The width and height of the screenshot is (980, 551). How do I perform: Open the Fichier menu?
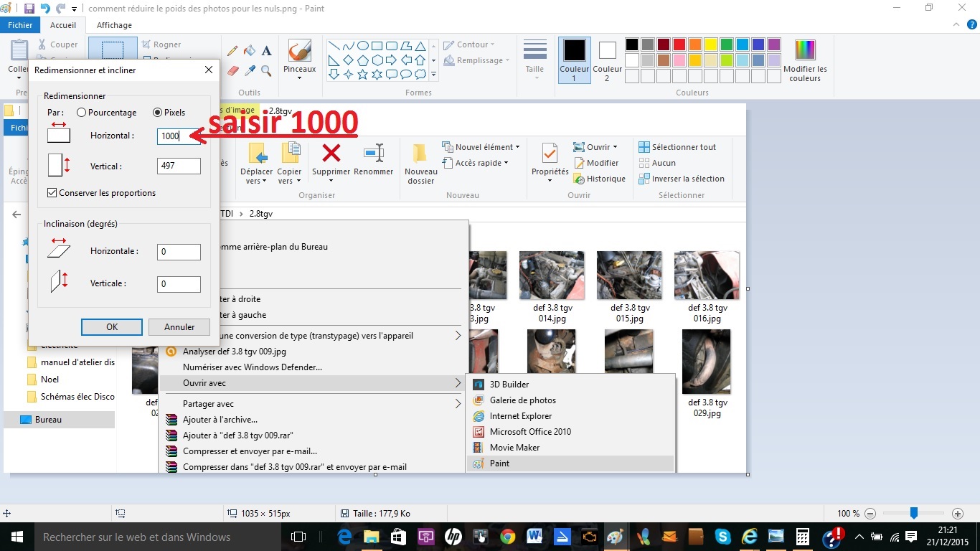pyautogui.click(x=20, y=25)
